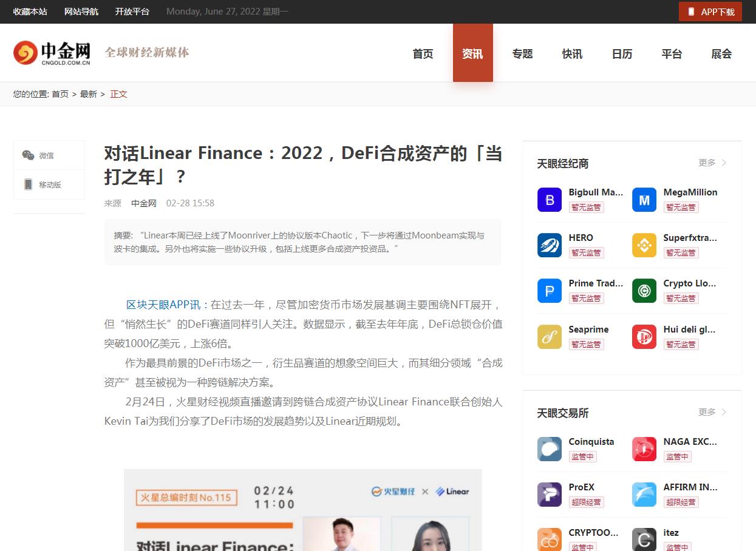Open the MegaMillion broker icon
This screenshot has width=756, height=551.
tap(644, 200)
